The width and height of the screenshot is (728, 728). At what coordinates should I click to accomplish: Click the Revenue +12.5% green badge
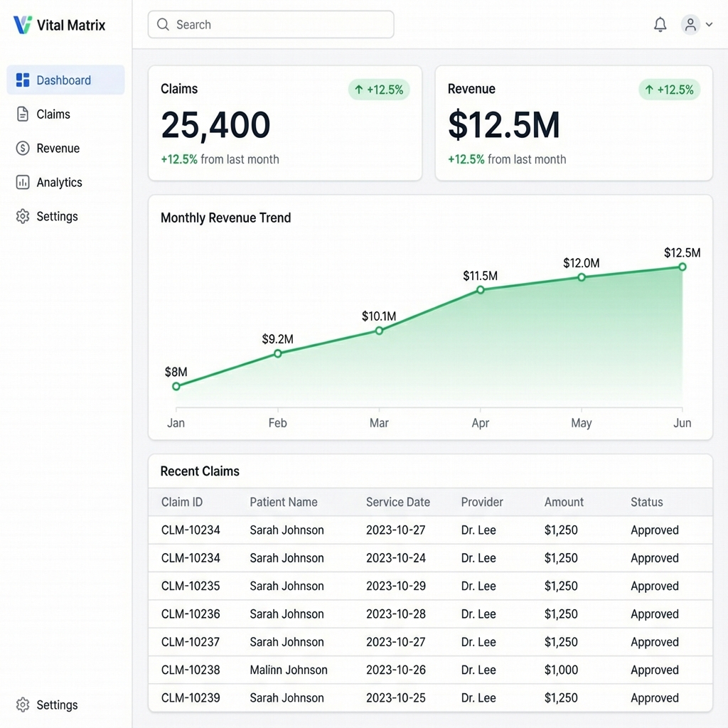[x=669, y=90]
